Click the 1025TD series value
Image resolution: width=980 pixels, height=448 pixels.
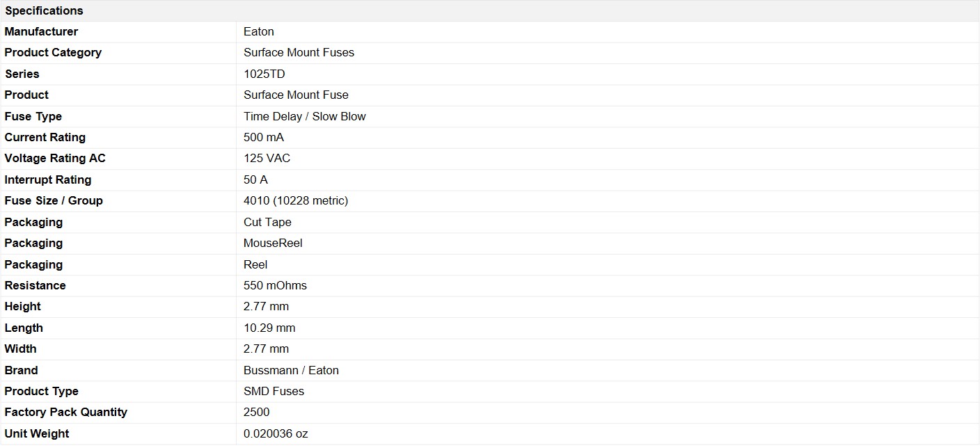point(264,74)
